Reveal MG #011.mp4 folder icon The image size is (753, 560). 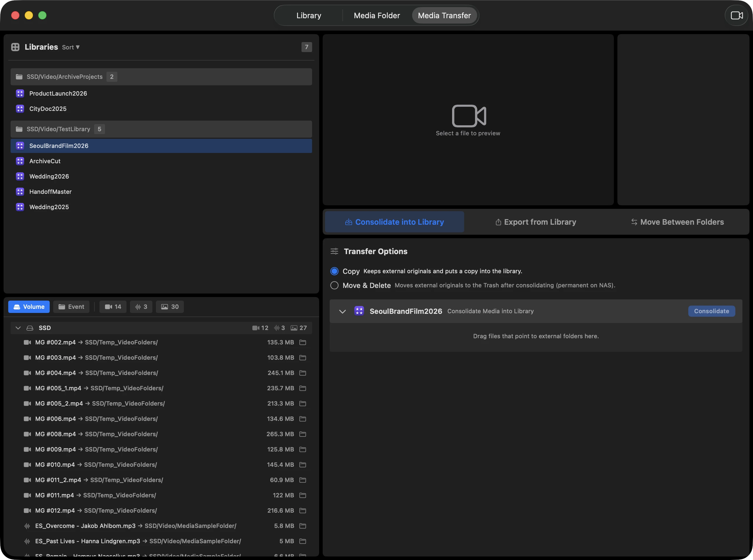[x=303, y=495]
